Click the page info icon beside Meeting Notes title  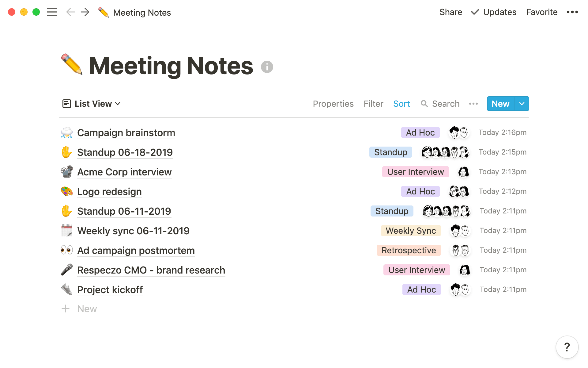[x=267, y=67]
